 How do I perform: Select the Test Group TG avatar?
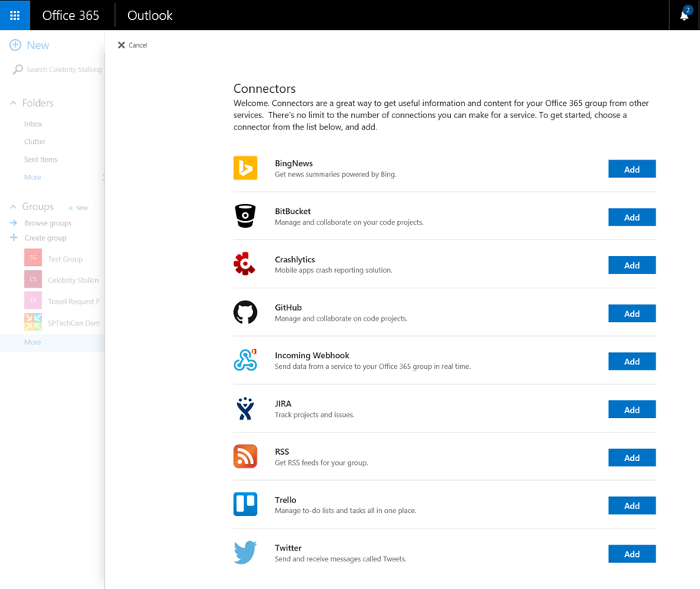[x=33, y=258]
